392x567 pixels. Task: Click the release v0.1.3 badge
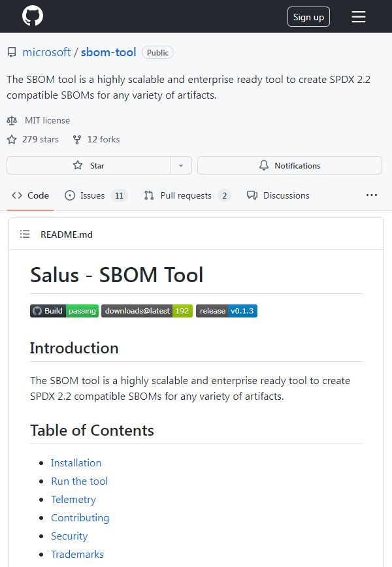point(226,311)
